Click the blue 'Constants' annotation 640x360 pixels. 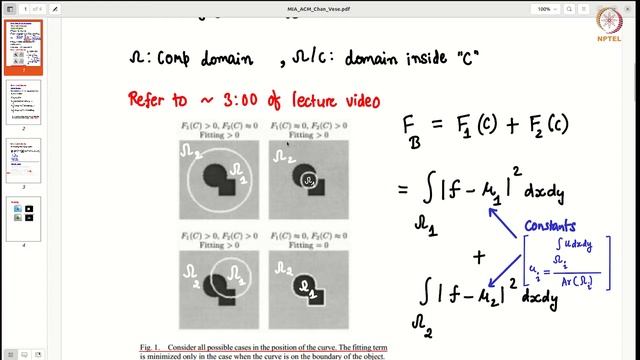(550, 226)
